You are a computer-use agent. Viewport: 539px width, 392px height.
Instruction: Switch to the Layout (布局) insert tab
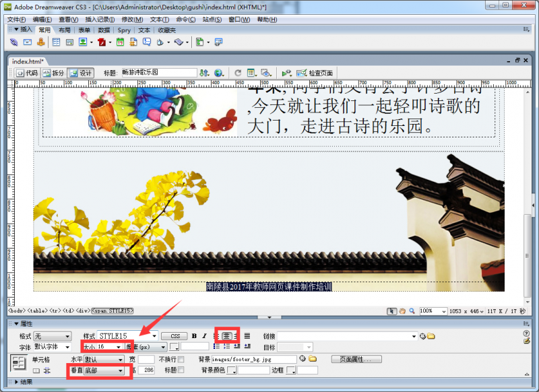pos(64,30)
